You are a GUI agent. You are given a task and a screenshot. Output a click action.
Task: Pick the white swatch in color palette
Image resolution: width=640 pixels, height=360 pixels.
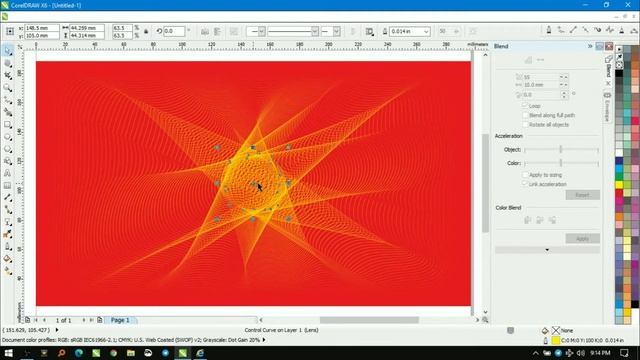click(x=619, y=153)
